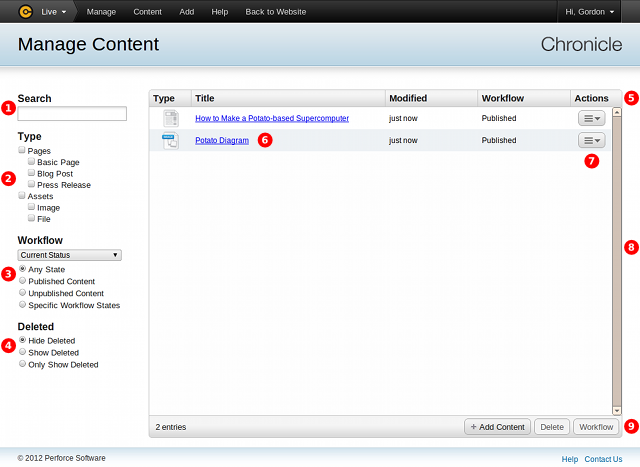Click the scrollbar down arrow in content grid
640x467 pixels.
tap(616, 410)
